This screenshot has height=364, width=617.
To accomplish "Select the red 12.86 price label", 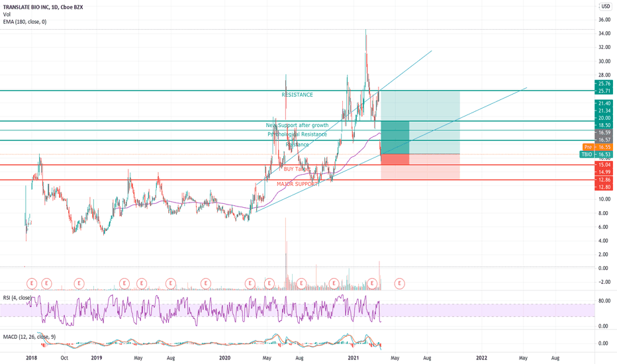I will tap(604, 180).
